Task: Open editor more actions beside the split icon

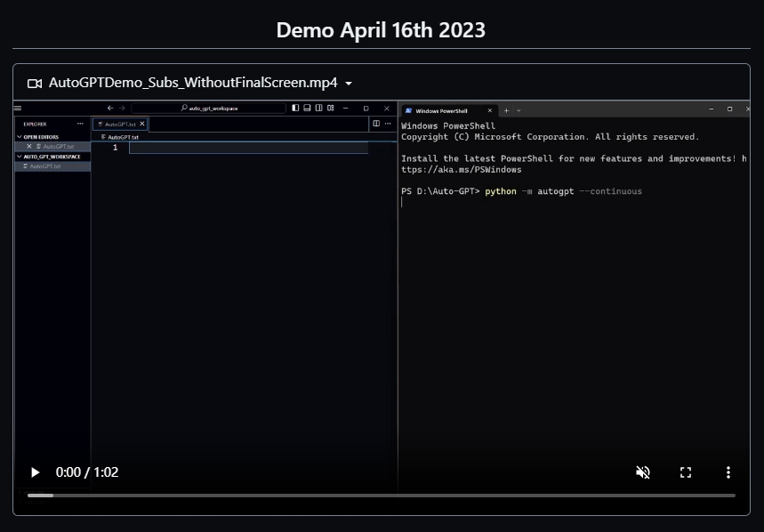Action: click(388, 124)
